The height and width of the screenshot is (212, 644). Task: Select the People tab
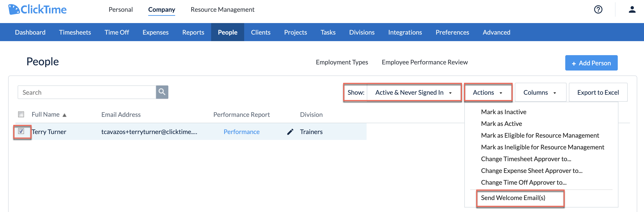click(x=227, y=32)
